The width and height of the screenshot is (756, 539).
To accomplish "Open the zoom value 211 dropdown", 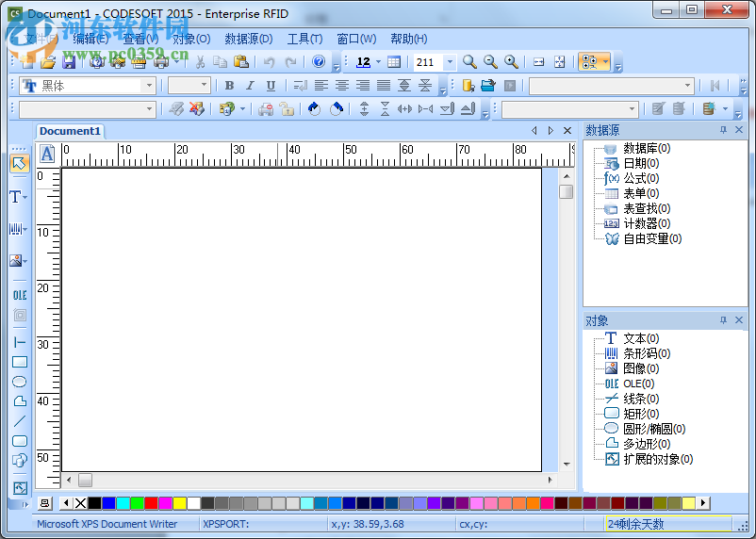I will click(450, 61).
